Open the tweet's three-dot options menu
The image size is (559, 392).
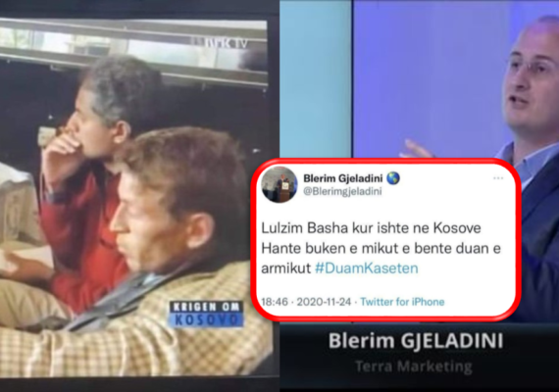pos(498,177)
